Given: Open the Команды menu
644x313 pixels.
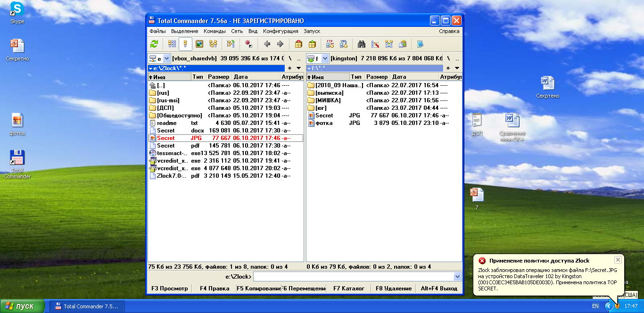Looking at the screenshot, I should [x=215, y=31].
